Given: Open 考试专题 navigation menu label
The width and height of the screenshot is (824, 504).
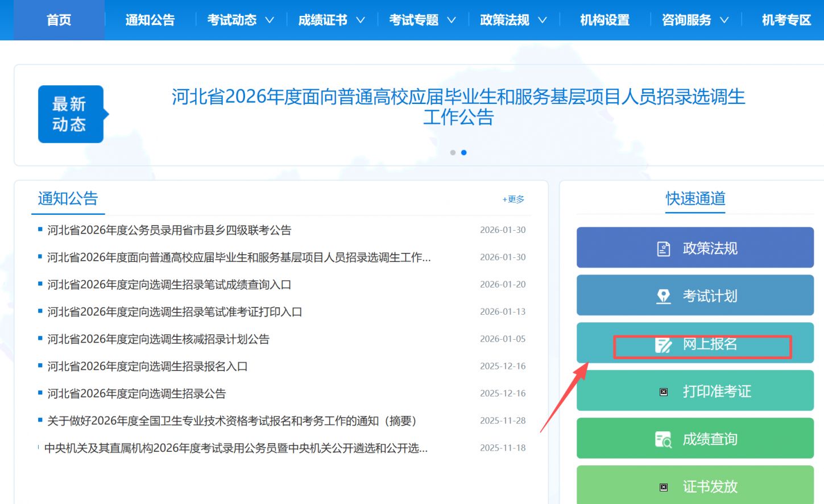Looking at the screenshot, I should 414,20.
